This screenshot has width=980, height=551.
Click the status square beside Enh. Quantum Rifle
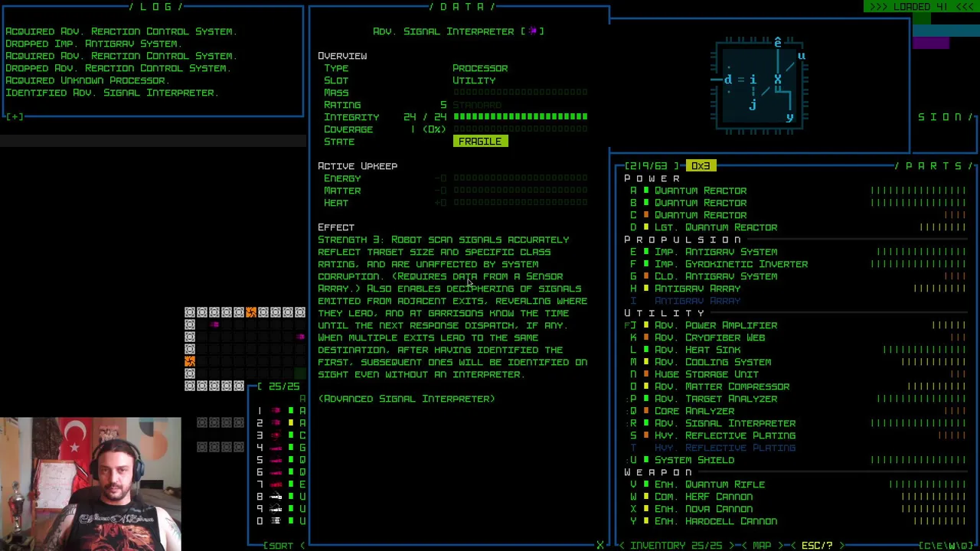pyautogui.click(x=646, y=484)
